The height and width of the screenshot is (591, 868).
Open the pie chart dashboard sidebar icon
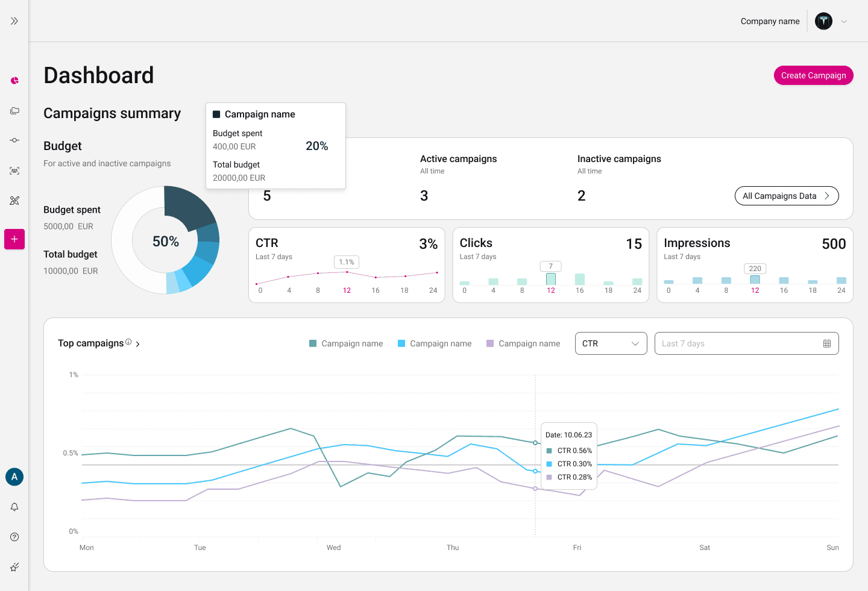click(14, 80)
